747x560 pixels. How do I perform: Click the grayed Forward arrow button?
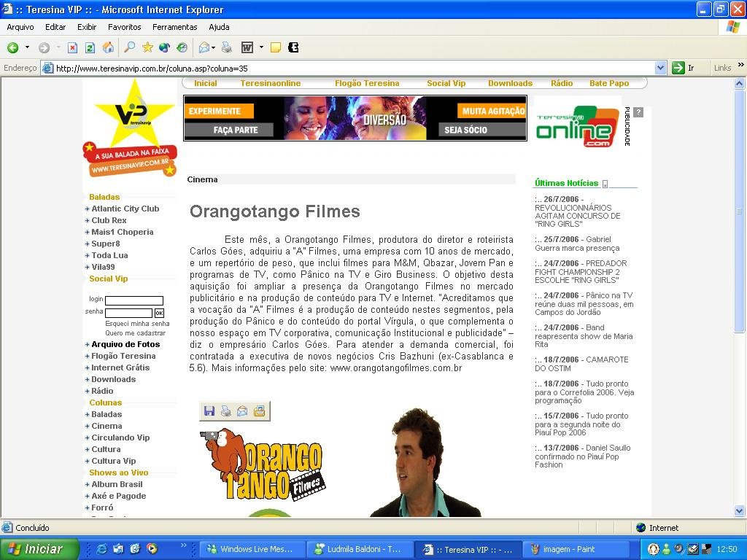(x=44, y=47)
